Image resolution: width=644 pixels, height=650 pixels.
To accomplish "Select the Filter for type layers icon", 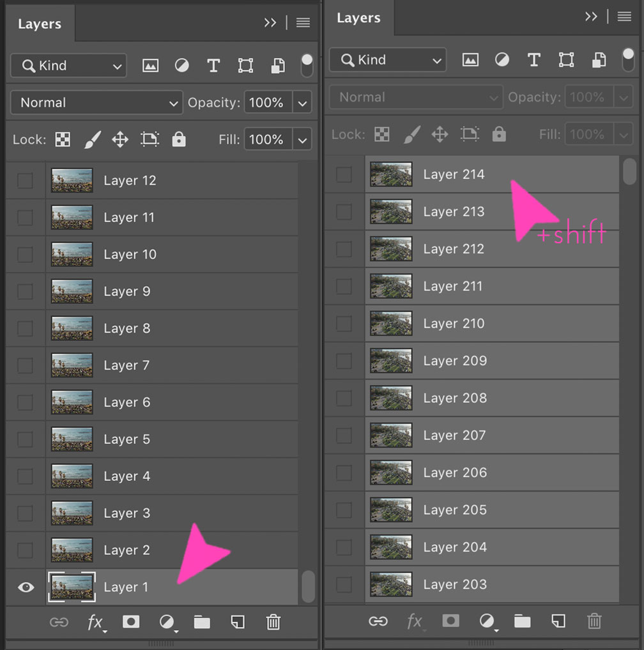I will (213, 65).
